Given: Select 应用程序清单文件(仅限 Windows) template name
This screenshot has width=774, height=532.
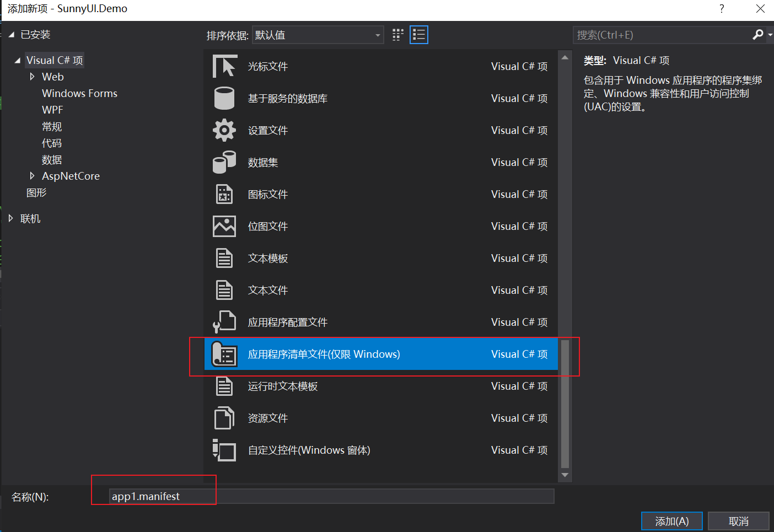Looking at the screenshot, I should click(324, 354).
